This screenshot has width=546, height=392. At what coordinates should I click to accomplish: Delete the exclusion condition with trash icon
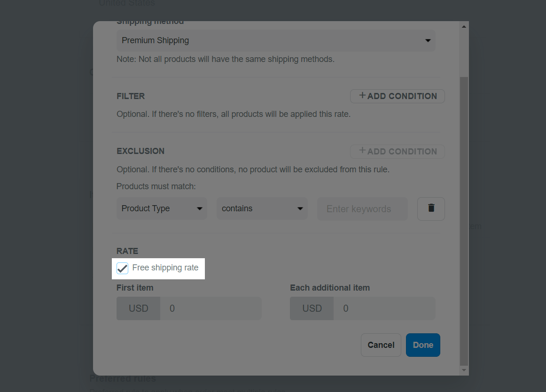(x=431, y=209)
